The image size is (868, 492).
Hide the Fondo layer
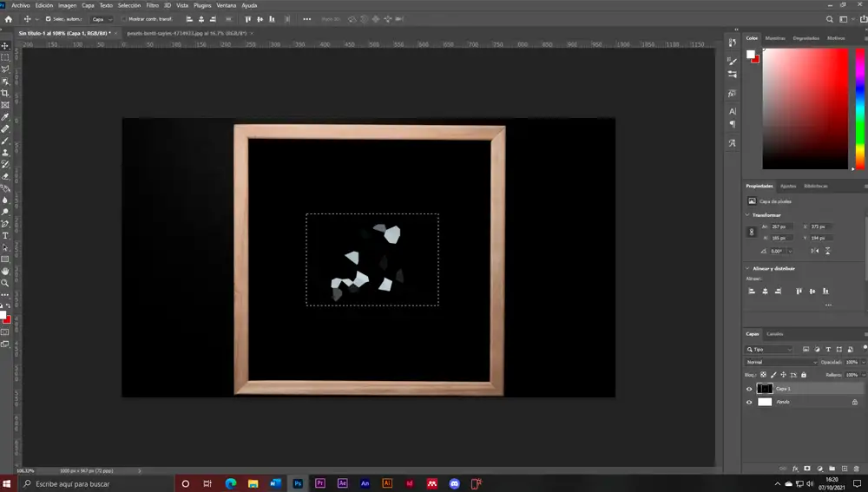tap(749, 403)
